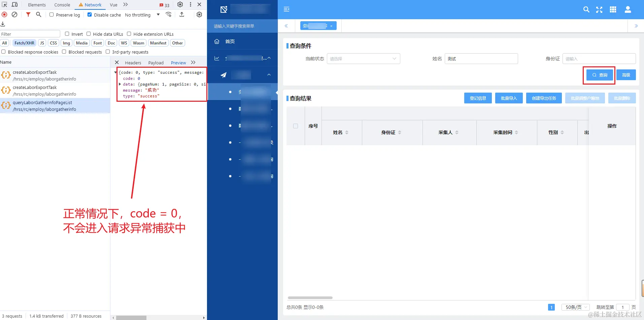The height and width of the screenshot is (320, 644).
Task: Sort by 身份证 column arrows
Action: pyautogui.click(x=400, y=132)
